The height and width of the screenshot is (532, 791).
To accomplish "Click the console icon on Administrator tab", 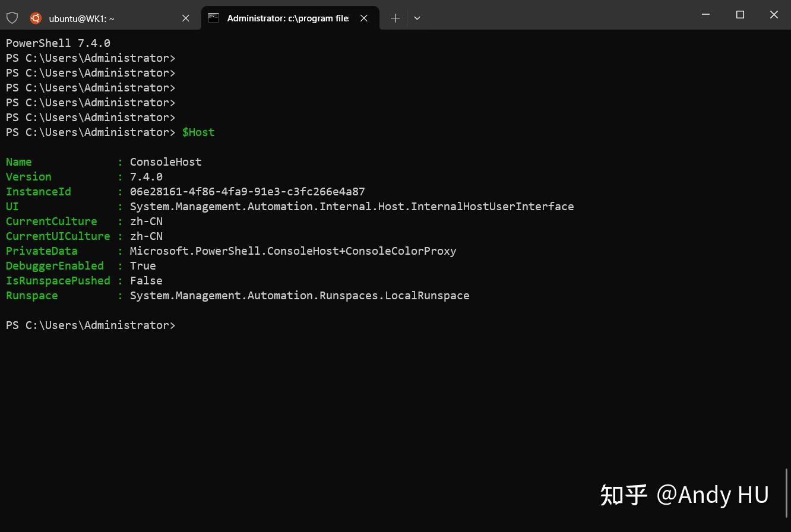I will (214, 18).
